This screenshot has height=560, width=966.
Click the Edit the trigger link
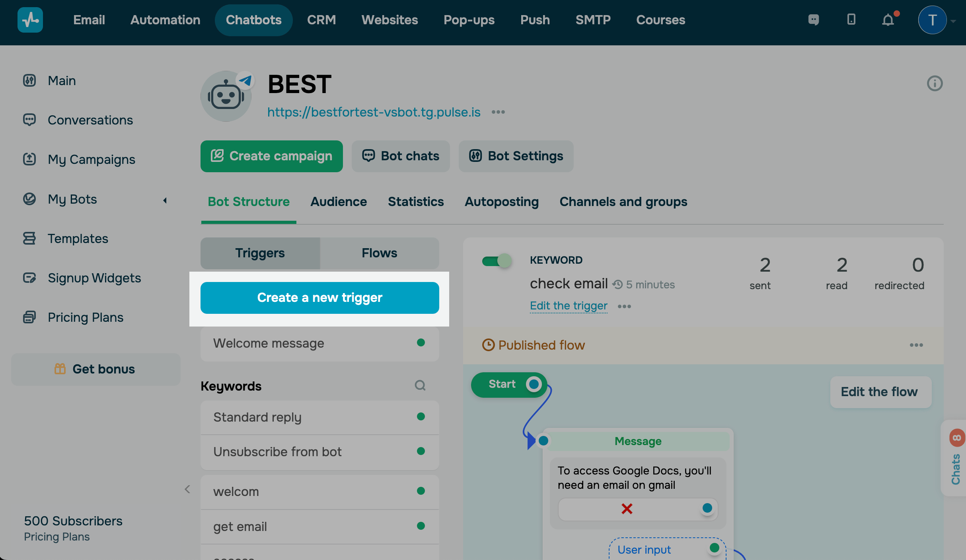click(x=568, y=305)
